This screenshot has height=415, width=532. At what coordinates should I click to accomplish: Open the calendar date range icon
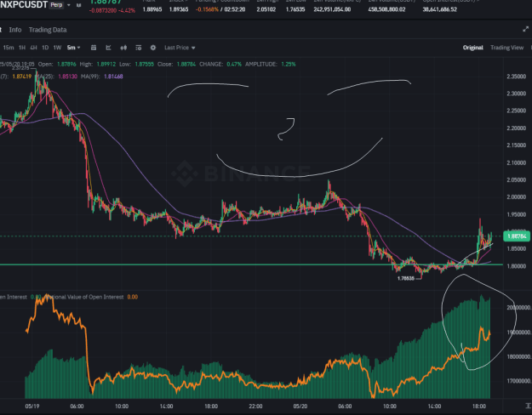pyautogui.click(x=94, y=48)
